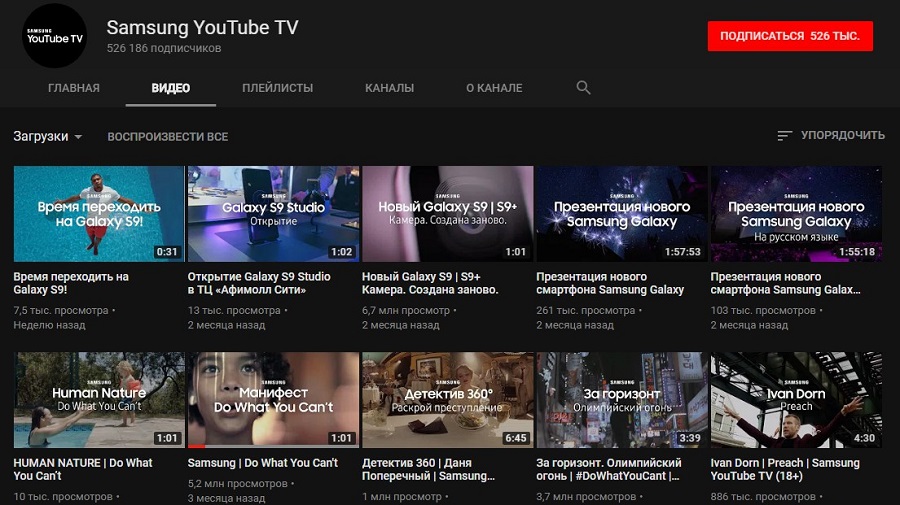Open the Время переходить на Galaxy S9 thumbnail

pyautogui.click(x=99, y=214)
